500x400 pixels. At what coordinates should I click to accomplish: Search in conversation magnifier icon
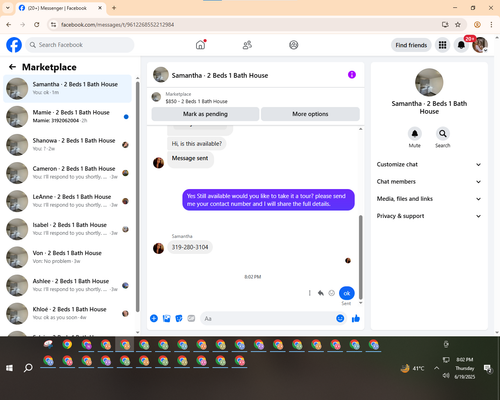(442, 133)
